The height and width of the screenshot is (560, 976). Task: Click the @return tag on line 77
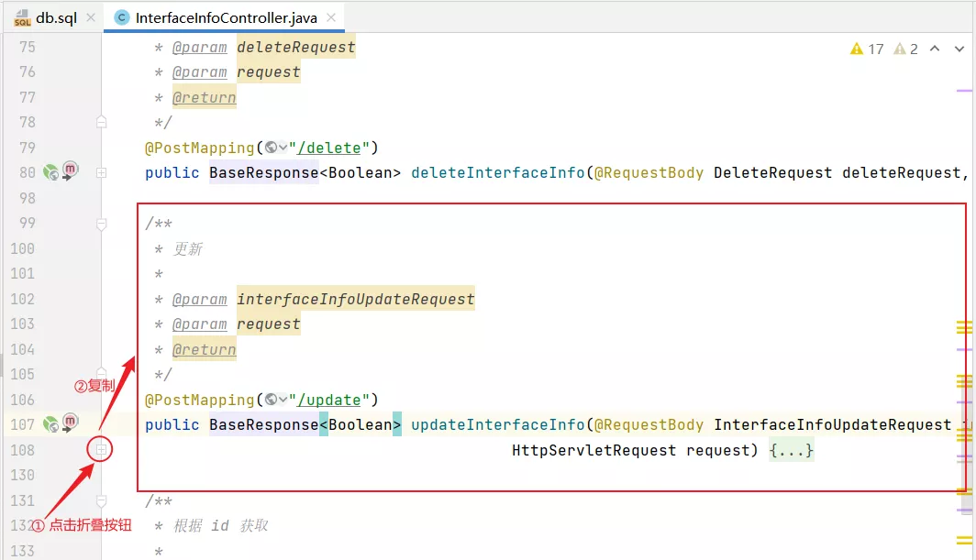[205, 98]
